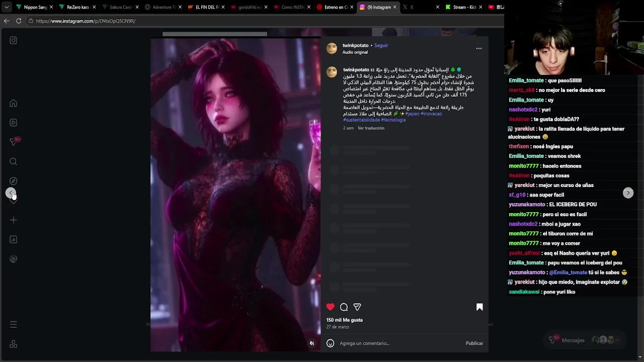Click thefixen's username in chat
Screen dimensions: 644x362
[x=519, y=147]
